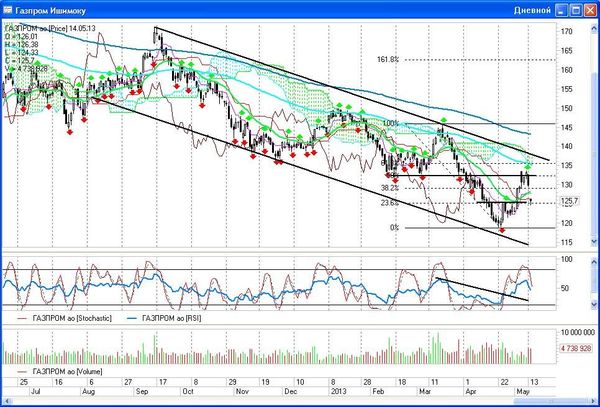Image resolution: width=600 pixels, height=407 pixels.
Task: Click the chart window icon in title bar
Action: tap(7, 10)
